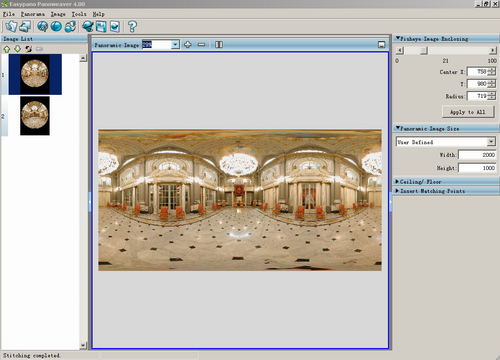The width and height of the screenshot is (500, 360).
Task: Collapse the Panoramic Image Size section
Action: pyautogui.click(x=398, y=128)
